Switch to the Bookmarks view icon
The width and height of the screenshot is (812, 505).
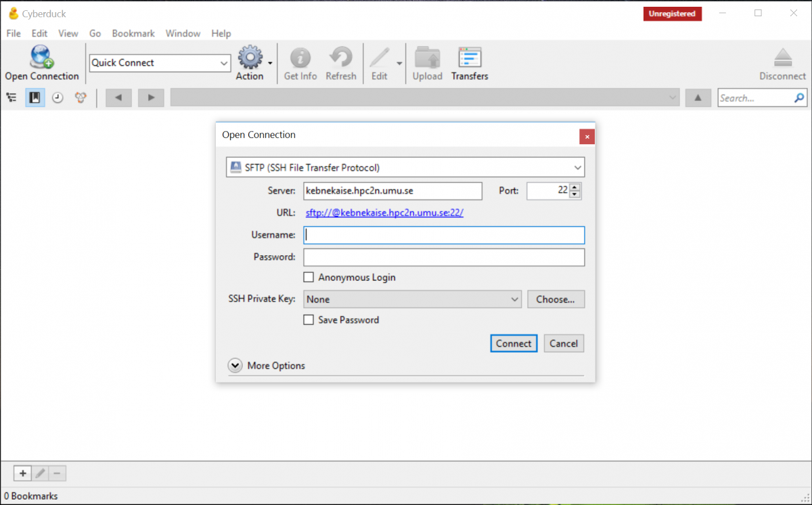point(35,98)
